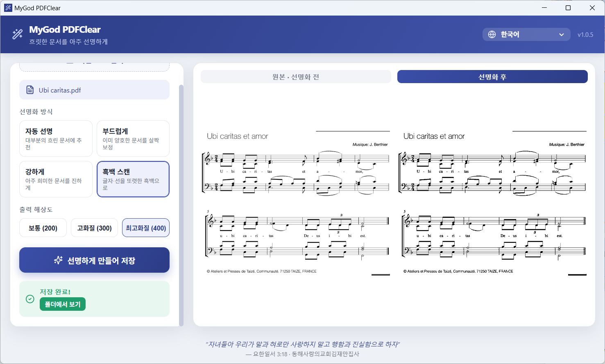Switch to the 선명화 후 tab
This screenshot has height=364, width=605.
point(492,77)
